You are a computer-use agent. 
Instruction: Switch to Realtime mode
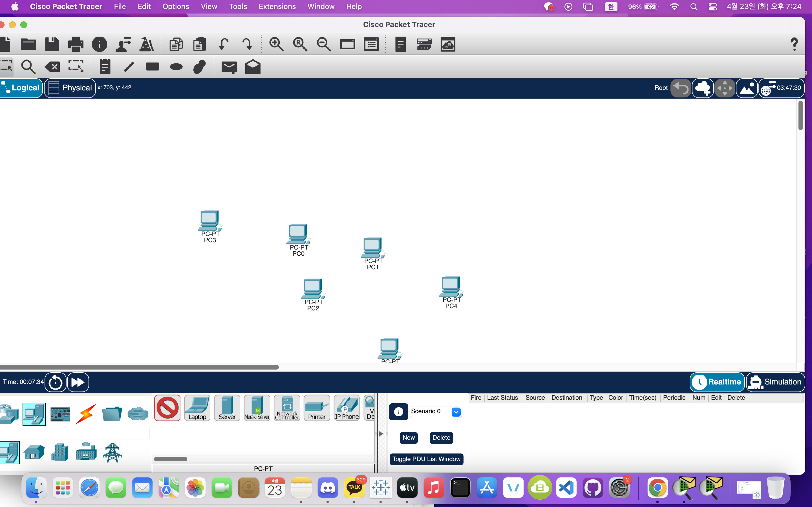(717, 382)
